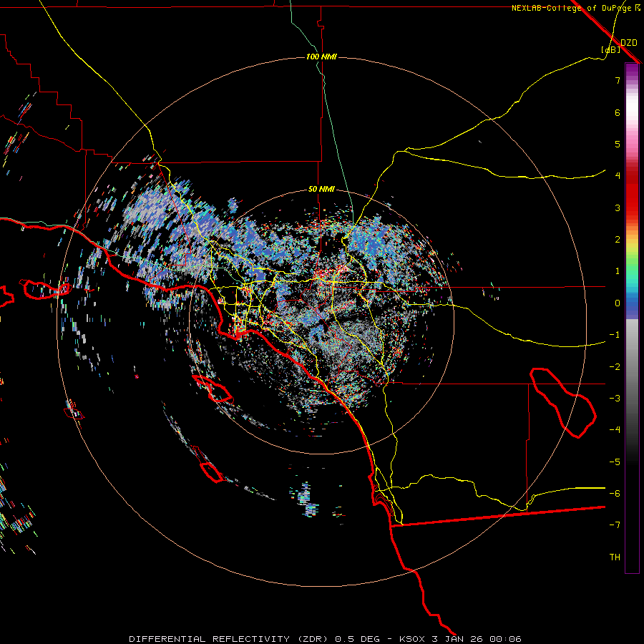Click the "TH" label on the color scale

(615, 557)
